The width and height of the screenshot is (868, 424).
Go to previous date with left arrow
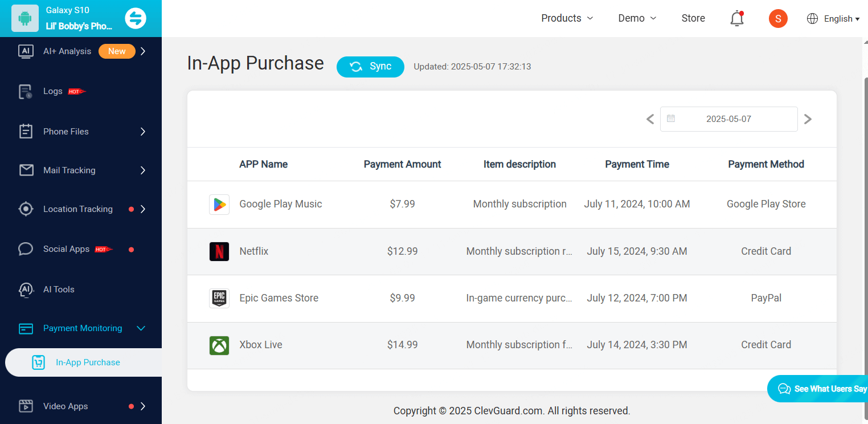point(650,119)
